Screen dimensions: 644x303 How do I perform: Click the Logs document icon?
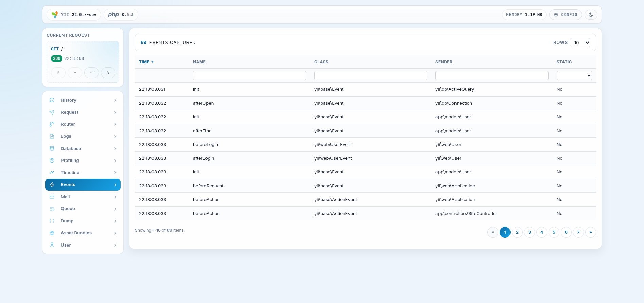(x=52, y=136)
